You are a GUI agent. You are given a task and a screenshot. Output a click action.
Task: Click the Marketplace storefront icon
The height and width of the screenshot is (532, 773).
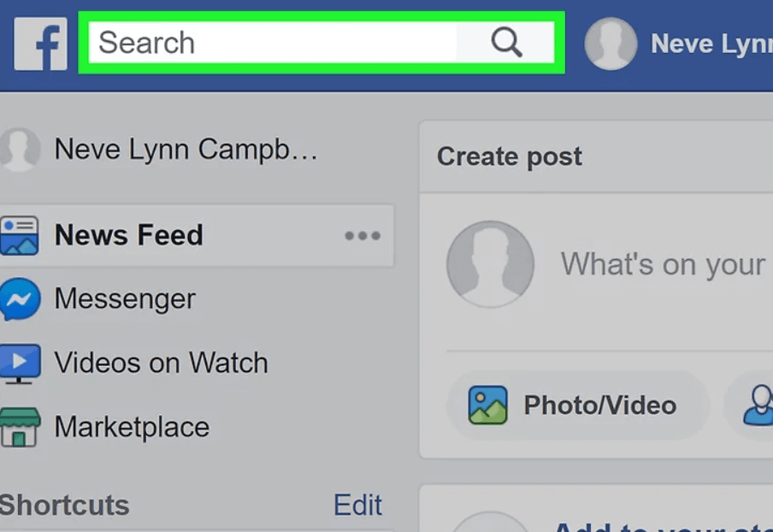point(20,427)
